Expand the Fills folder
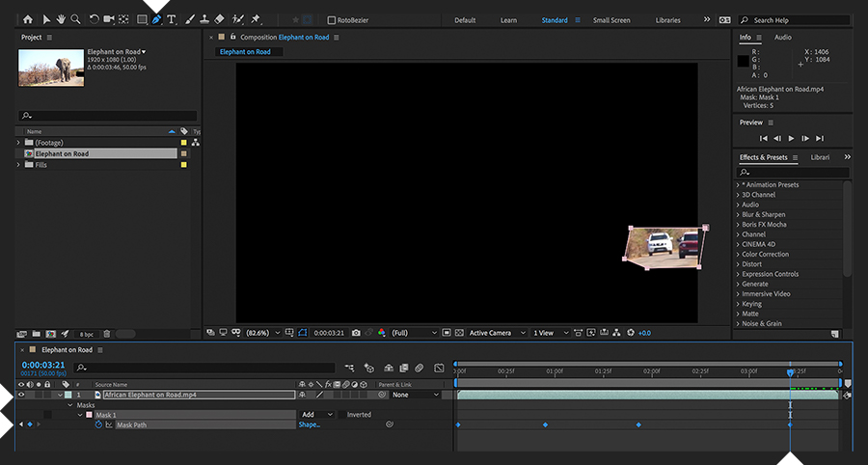The image size is (868, 465). pos(18,165)
